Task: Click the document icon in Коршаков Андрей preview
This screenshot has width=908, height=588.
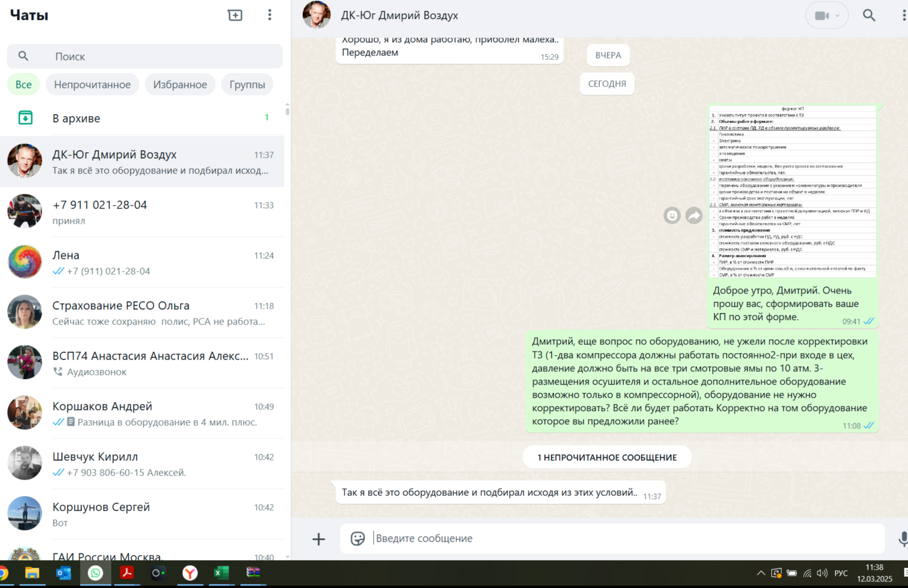Action: click(71, 422)
